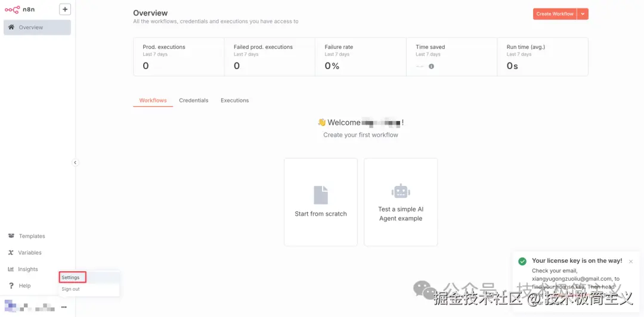The height and width of the screenshot is (317, 644).
Task: Click the waving hand Welcome heading
Action: pos(361,122)
